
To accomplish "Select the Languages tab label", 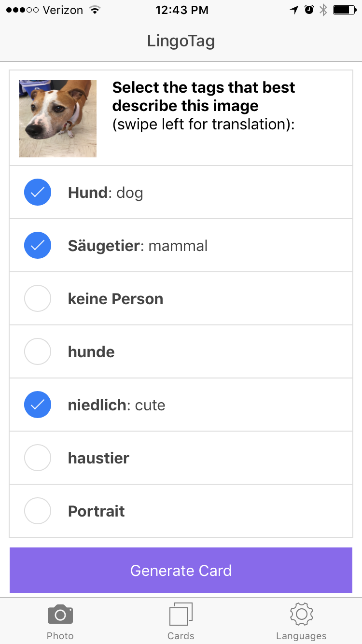I will [x=301, y=636].
